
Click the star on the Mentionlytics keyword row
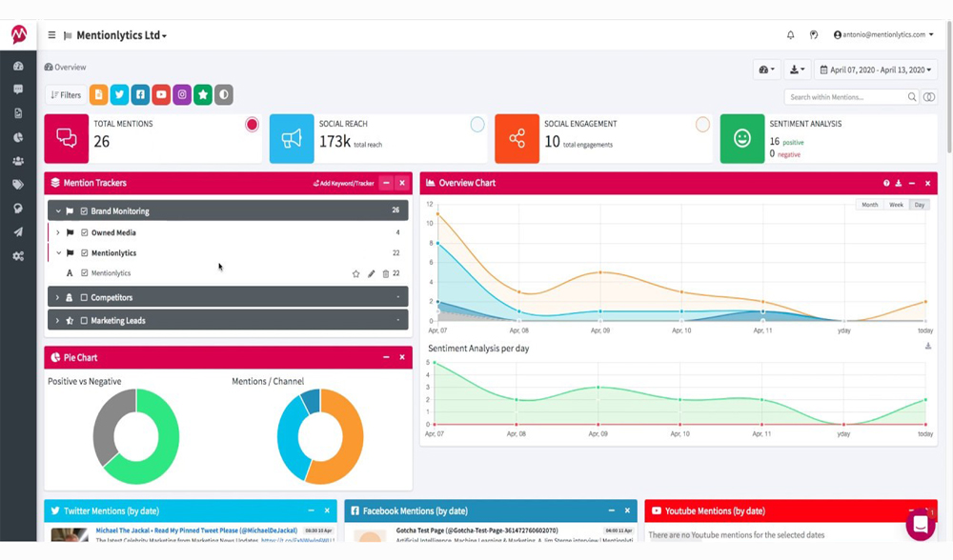click(x=356, y=274)
